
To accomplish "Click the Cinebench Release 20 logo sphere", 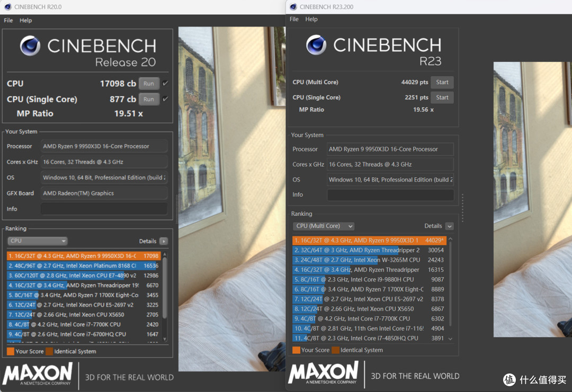I will [30, 45].
